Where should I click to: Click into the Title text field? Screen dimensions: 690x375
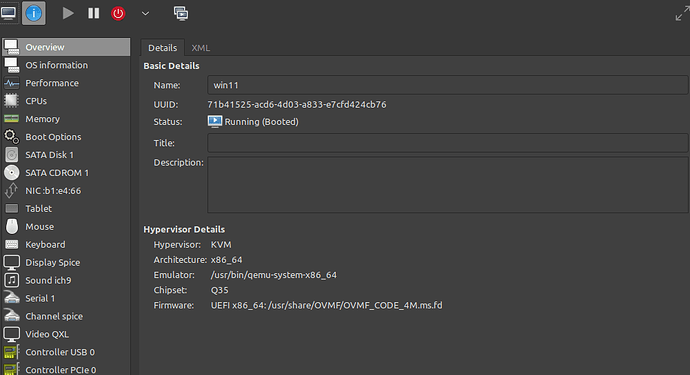448,143
